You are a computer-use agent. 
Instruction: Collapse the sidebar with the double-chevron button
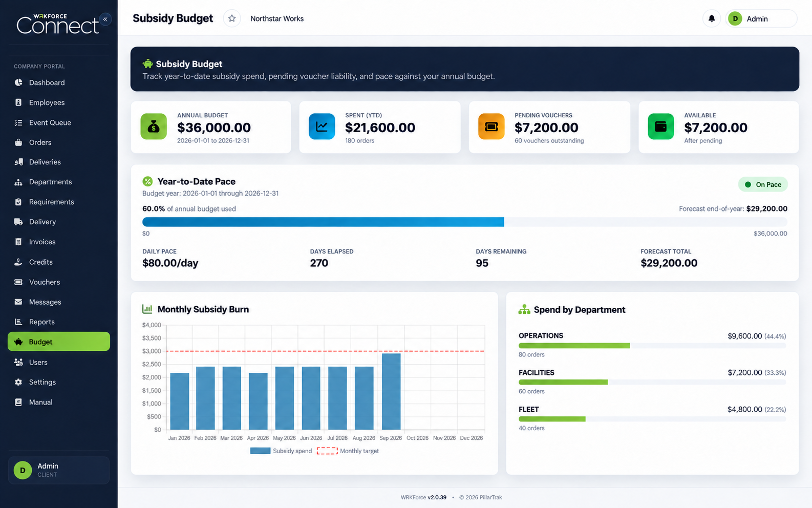[105, 19]
